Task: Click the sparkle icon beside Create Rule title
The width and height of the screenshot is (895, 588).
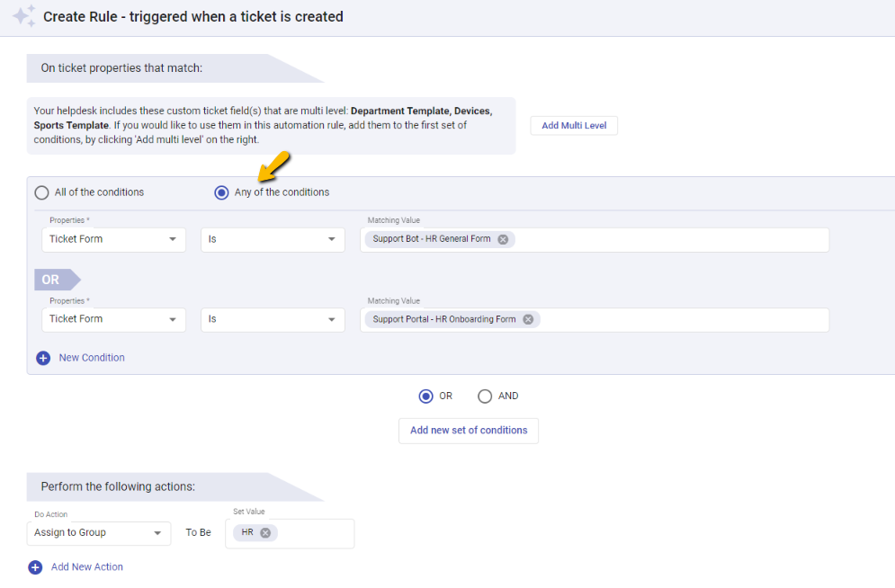Action: point(24,16)
